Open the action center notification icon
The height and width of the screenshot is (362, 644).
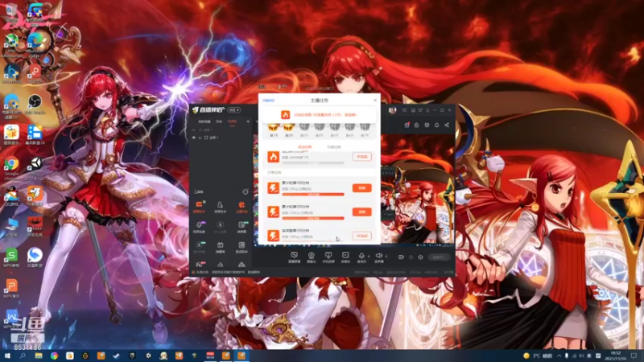coord(634,356)
